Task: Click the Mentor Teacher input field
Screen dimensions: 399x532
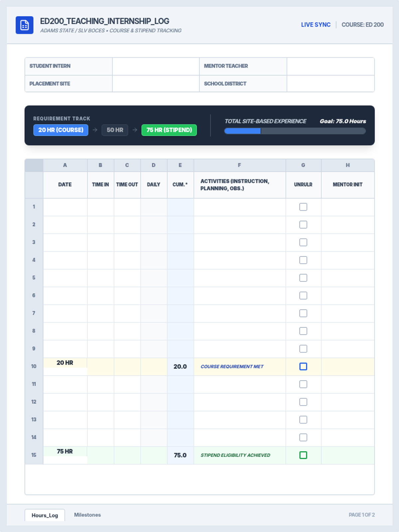Action: tap(330, 66)
